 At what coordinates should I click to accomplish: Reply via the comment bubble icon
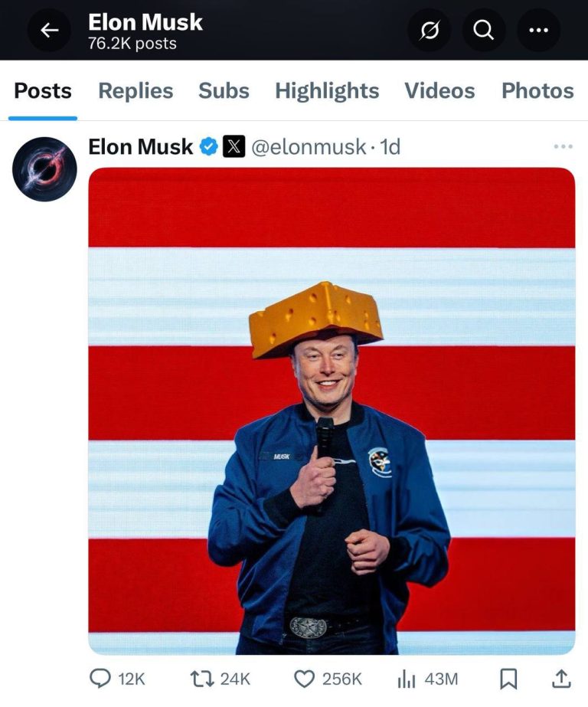pyautogui.click(x=100, y=679)
